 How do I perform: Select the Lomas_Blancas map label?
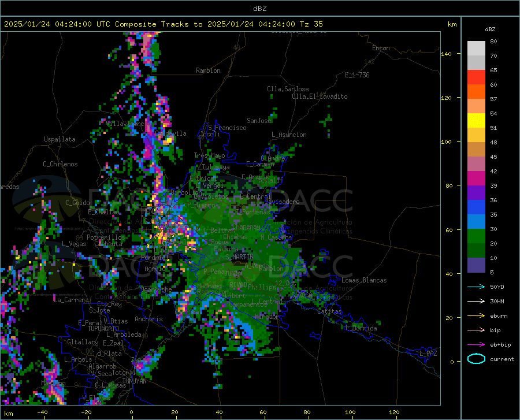364,280
